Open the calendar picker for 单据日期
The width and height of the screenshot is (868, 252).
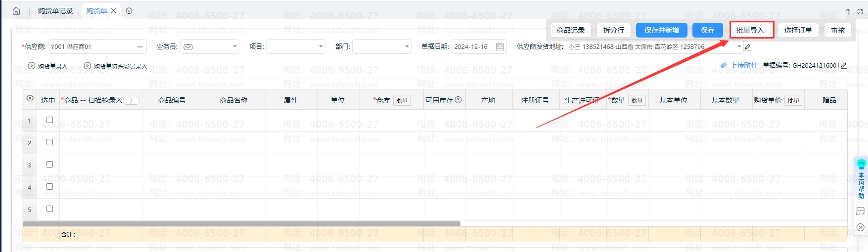coord(500,47)
